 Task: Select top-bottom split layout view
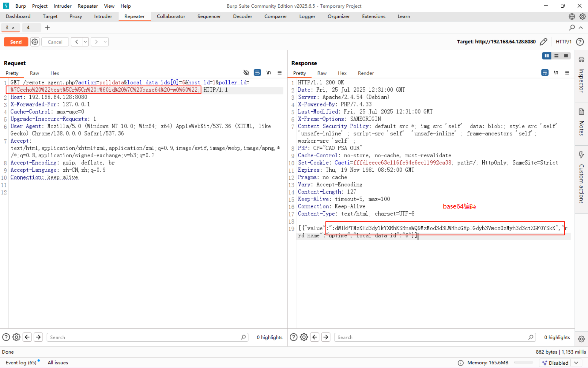556,56
